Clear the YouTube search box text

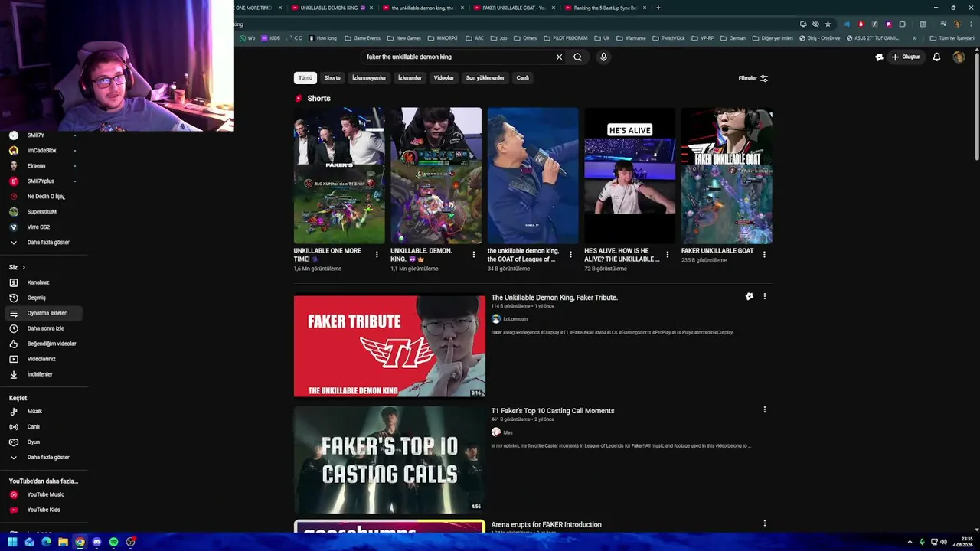pos(559,57)
